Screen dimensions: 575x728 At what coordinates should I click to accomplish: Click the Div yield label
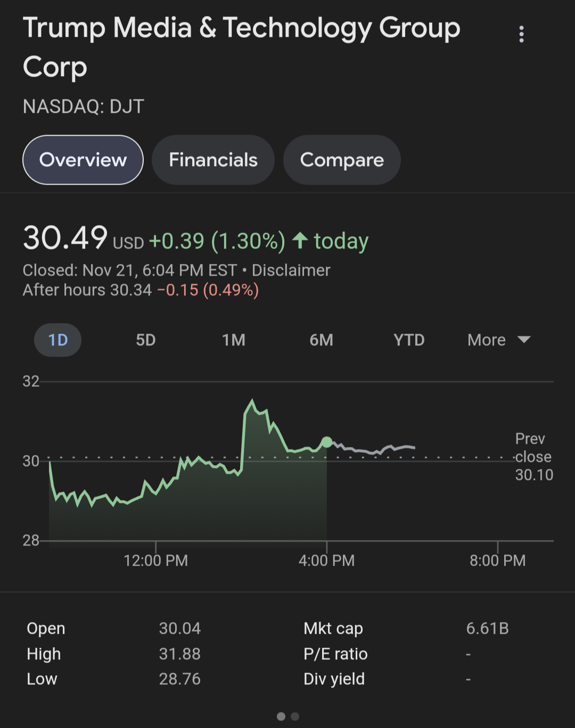(x=334, y=679)
